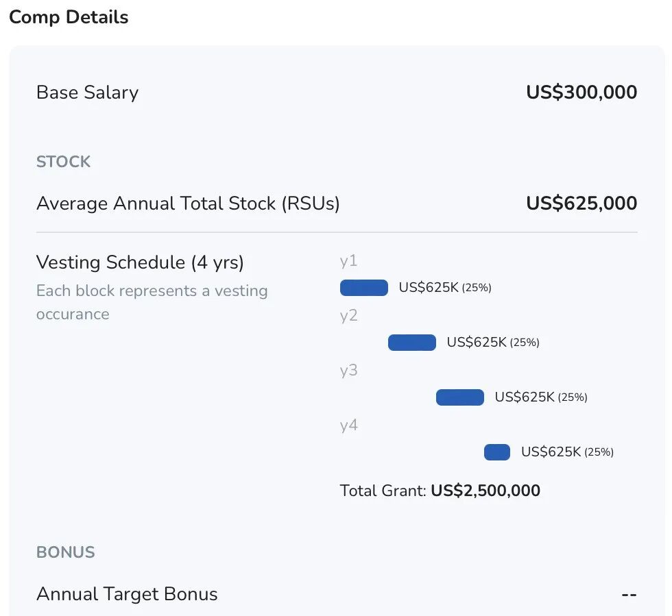Screen dimensions: 672x616
Task: Click the US$300,000 base salary value
Action: pyautogui.click(x=581, y=93)
